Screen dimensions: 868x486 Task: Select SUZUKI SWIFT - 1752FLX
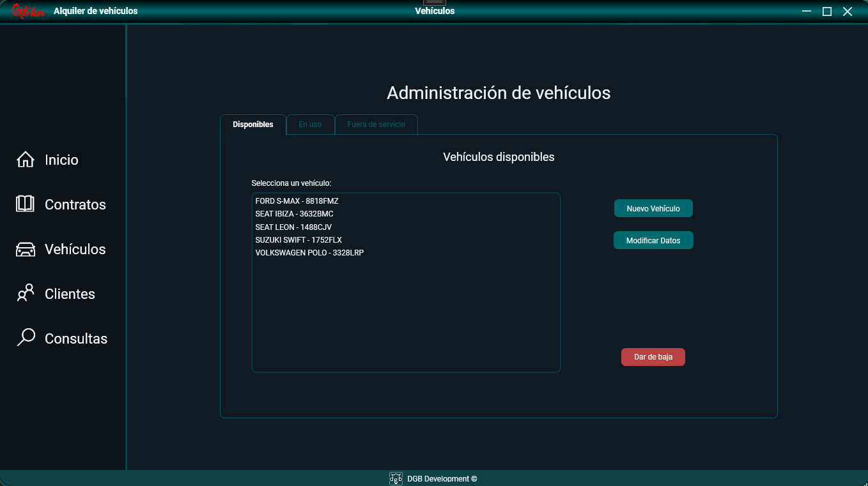click(298, 239)
